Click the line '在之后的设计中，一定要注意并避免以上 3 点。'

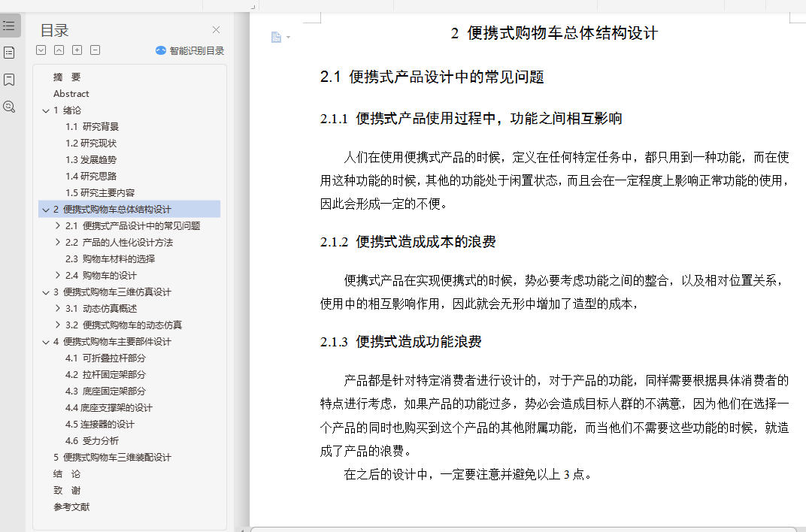click(468, 474)
